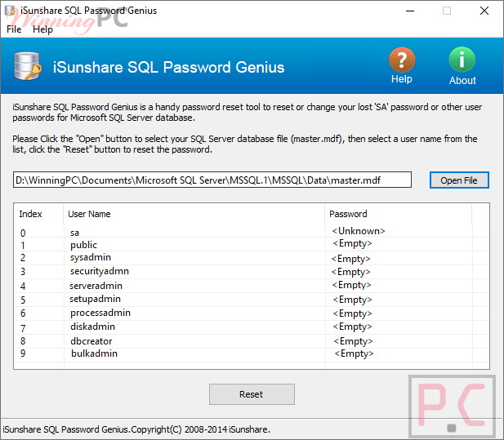The width and height of the screenshot is (504, 440).
Task: Click the <Unknown> password cell
Action: pos(359,231)
